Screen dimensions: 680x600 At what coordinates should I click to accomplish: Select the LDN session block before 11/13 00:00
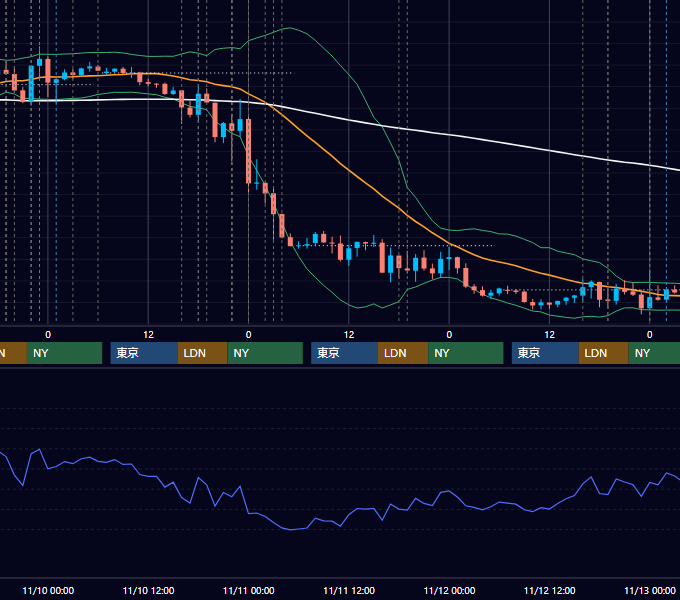pos(604,353)
